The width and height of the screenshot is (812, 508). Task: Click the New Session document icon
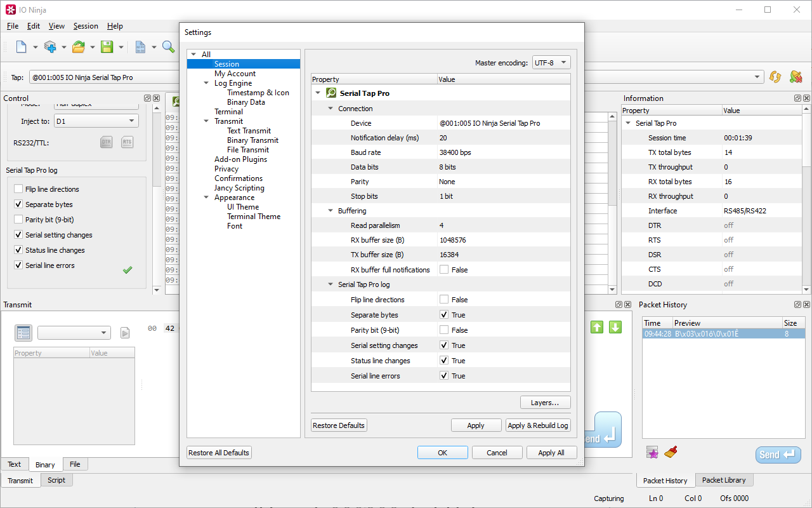click(22, 46)
